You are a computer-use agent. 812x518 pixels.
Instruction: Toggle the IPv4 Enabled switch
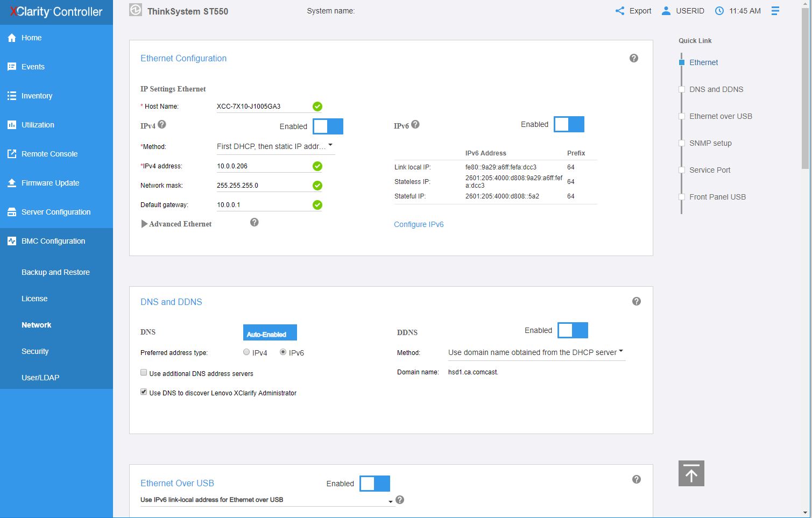328,126
